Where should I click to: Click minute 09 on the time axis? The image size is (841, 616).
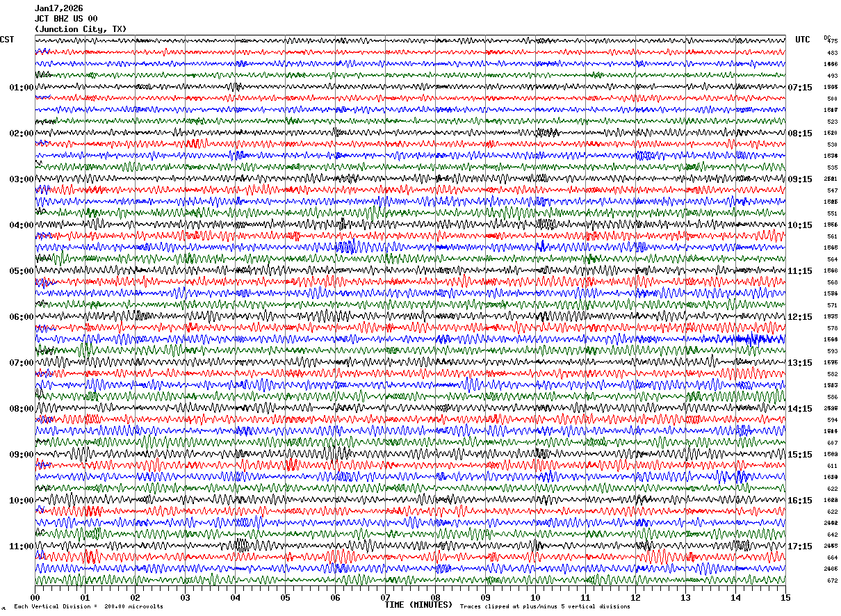[x=485, y=597]
